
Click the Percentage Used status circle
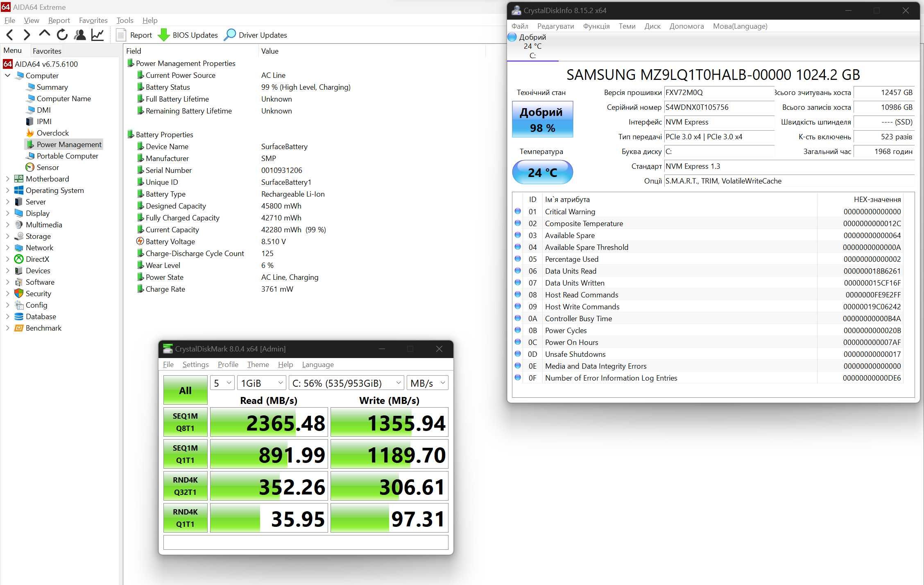[518, 259]
